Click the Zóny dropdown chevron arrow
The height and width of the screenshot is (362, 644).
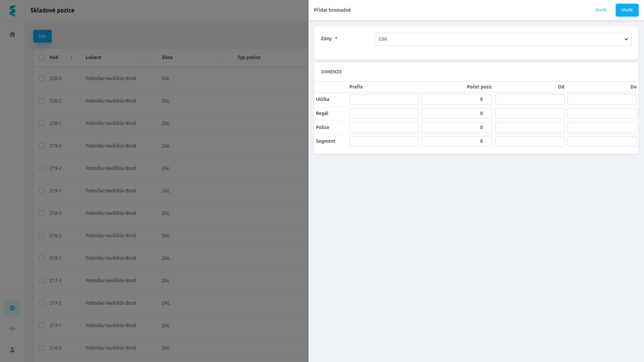click(626, 39)
